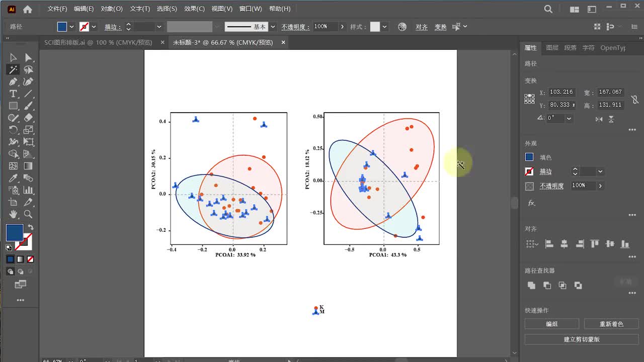
Task: Click the Home icon in top bar
Action: point(28,9)
